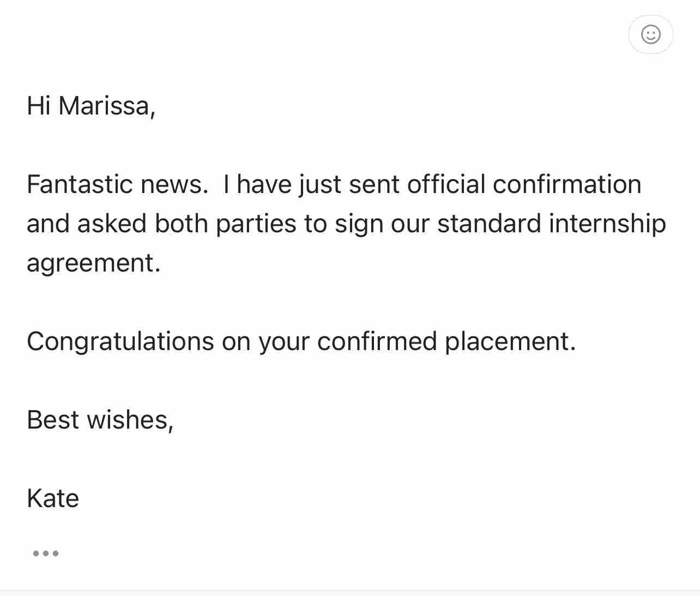Open the emoji reaction picker
Viewport: 700px width, 596px height.
(x=650, y=34)
